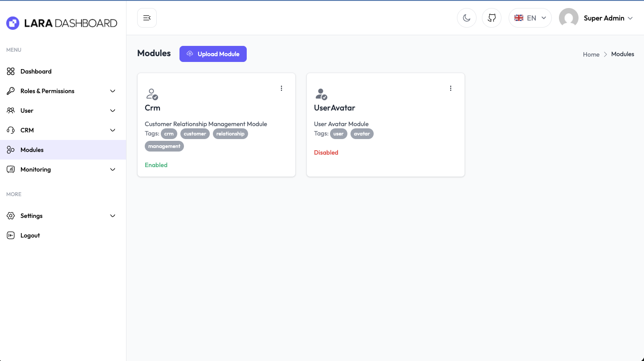Collapse the sidebar with the hamburger icon
644x361 pixels.
(147, 18)
